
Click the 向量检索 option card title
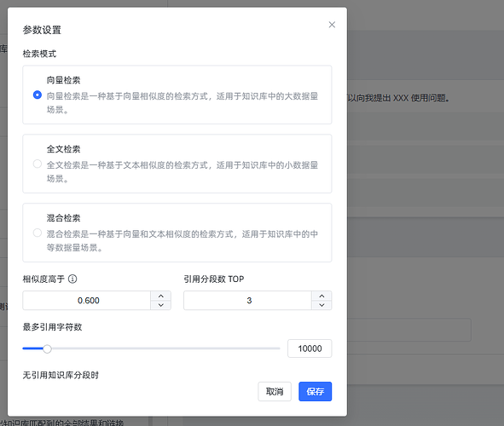[x=64, y=80]
